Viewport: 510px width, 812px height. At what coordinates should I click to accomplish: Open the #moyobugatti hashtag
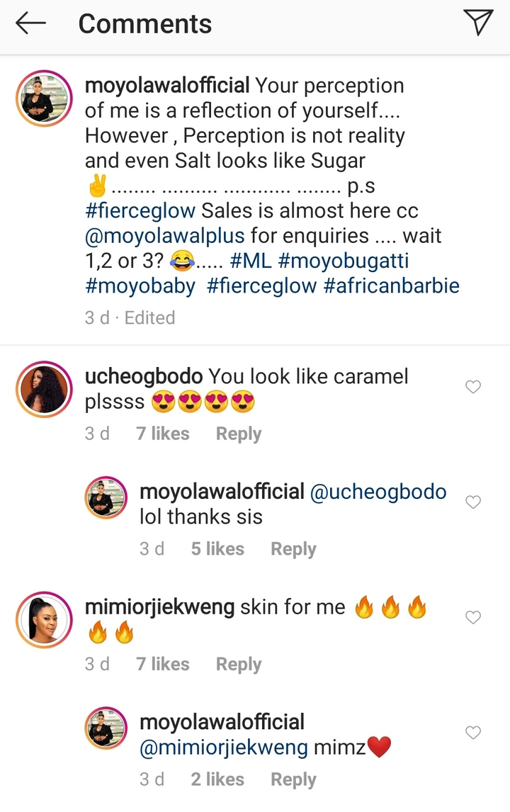(x=344, y=261)
